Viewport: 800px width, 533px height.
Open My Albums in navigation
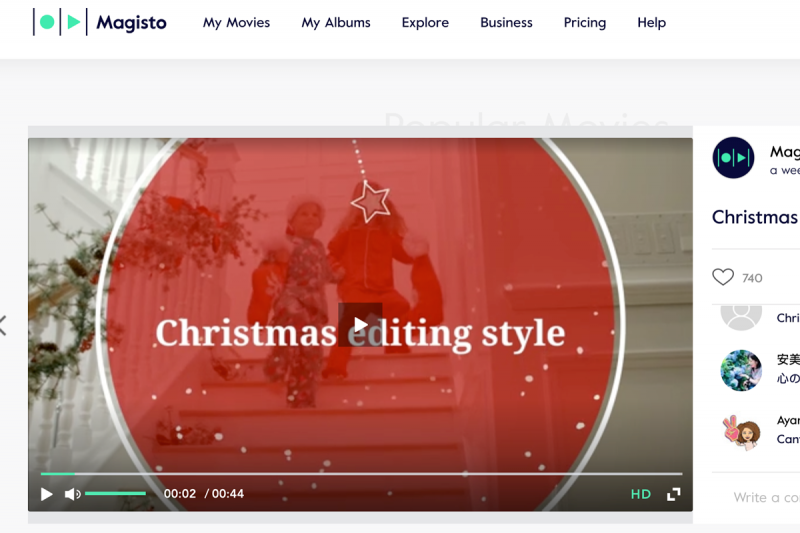[336, 22]
